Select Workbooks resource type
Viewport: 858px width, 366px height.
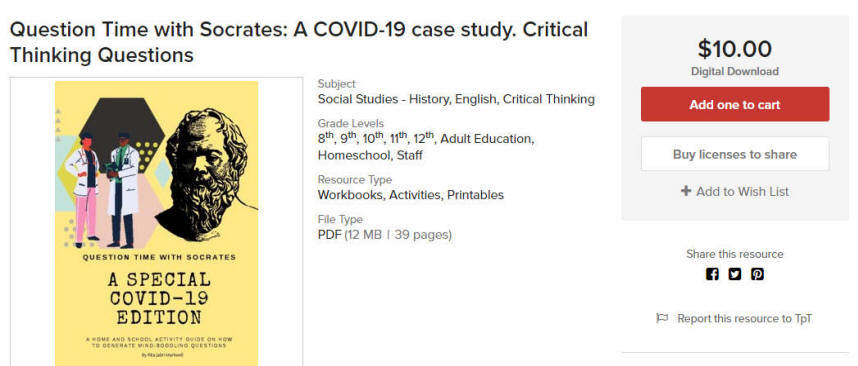[351, 195]
